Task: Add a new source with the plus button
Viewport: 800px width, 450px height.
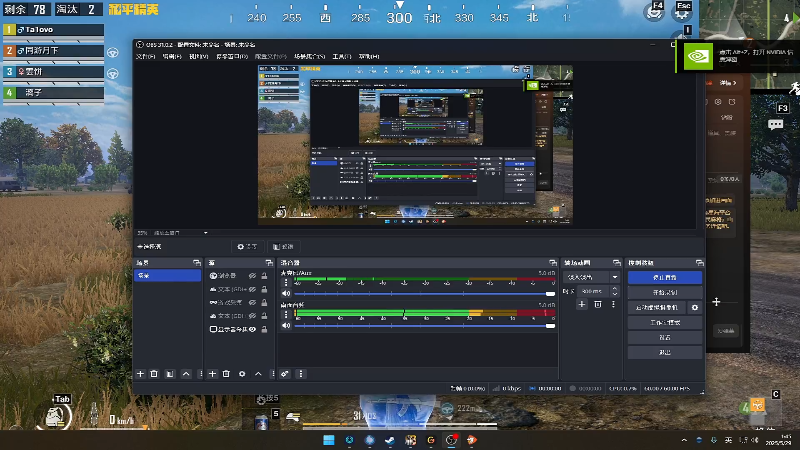Action: point(213,374)
